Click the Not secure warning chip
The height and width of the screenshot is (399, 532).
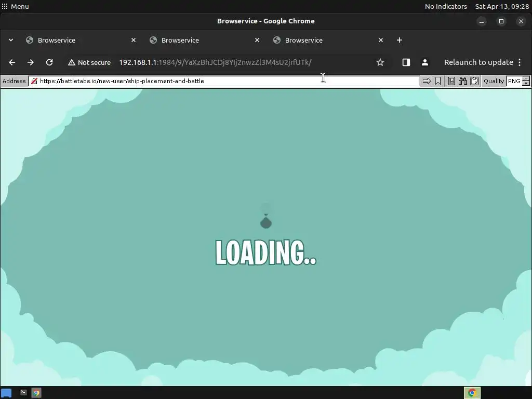(89, 62)
